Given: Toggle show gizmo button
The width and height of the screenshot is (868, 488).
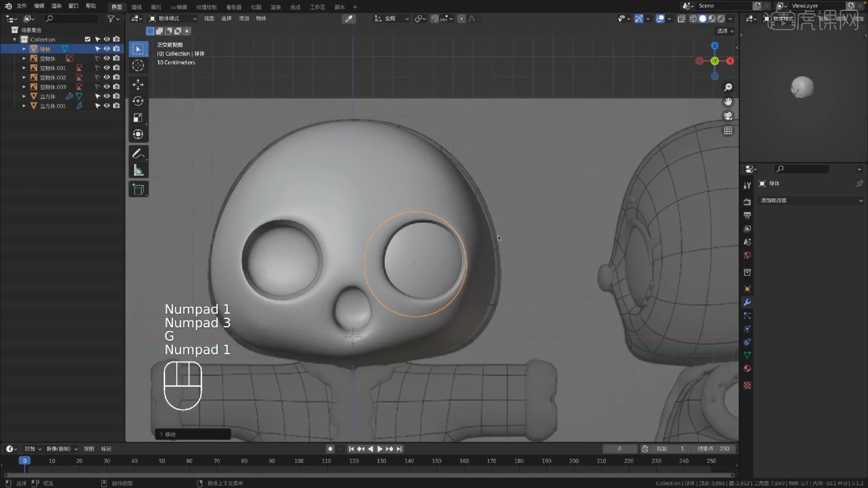Looking at the screenshot, I should pyautogui.click(x=638, y=19).
